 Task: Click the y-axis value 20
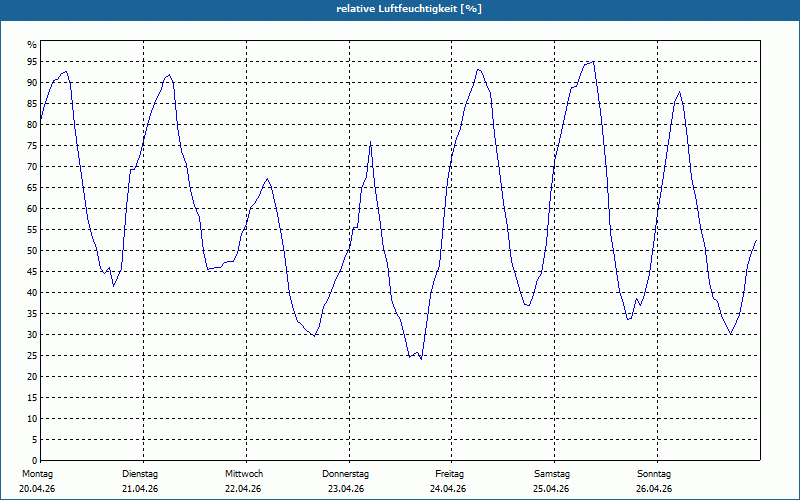tap(32, 377)
